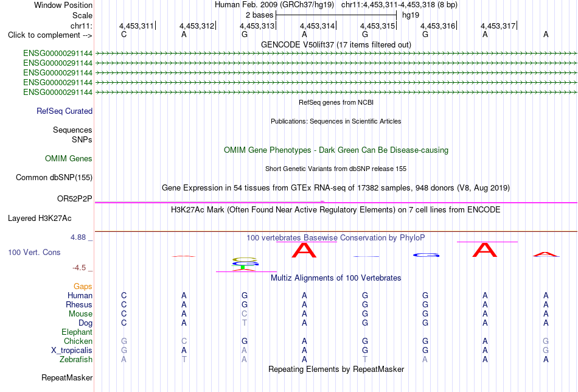Click the Sequences track label
The image size is (578, 392).
pos(72,130)
